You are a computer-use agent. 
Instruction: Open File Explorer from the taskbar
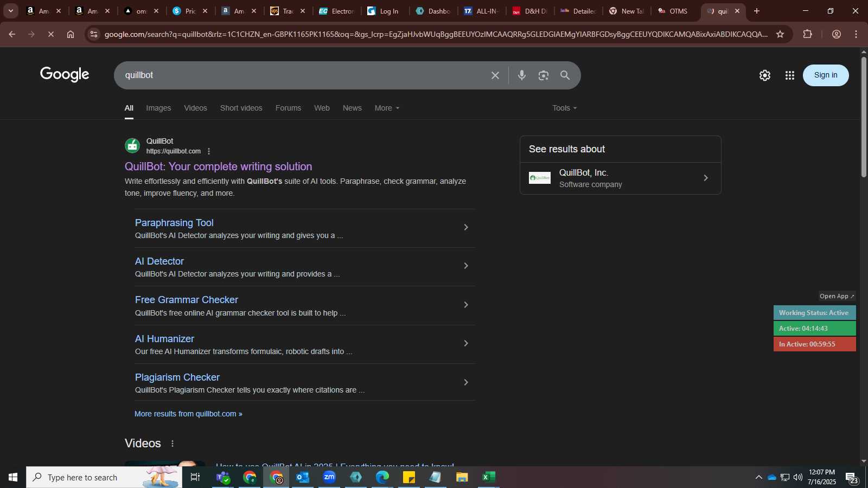coord(462,477)
